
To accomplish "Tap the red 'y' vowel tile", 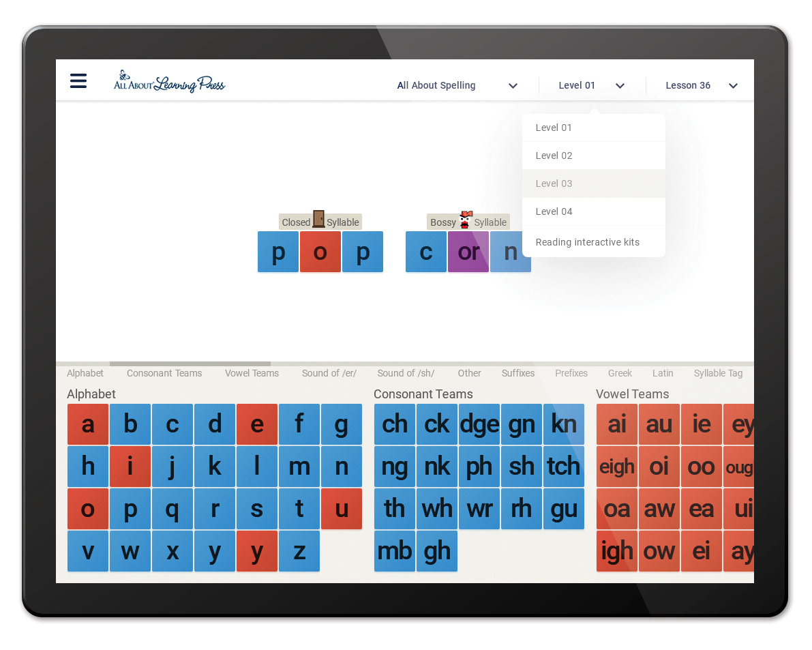I will [257, 551].
